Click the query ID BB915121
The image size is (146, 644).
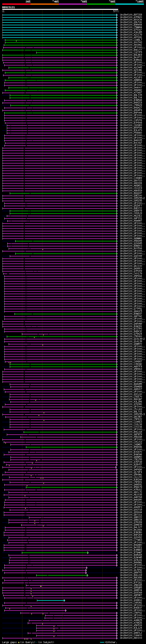(x=8, y=7)
